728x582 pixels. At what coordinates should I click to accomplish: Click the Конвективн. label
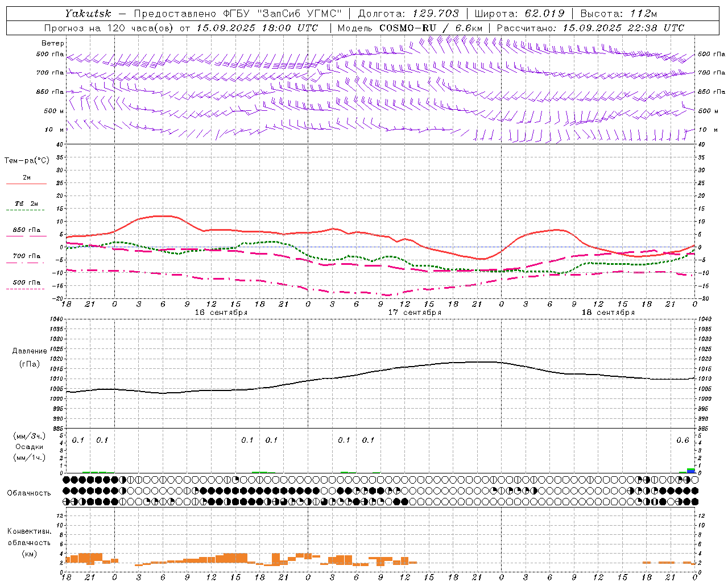click(29, 531)
